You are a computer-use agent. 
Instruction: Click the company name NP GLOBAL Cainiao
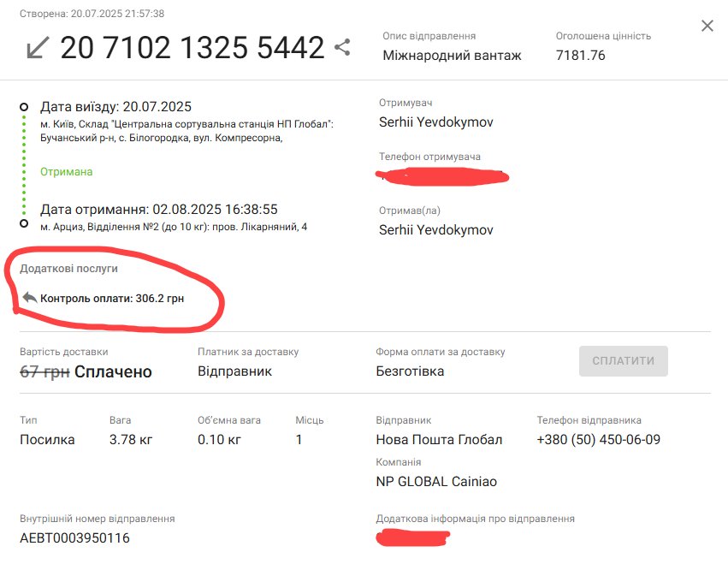[x=435, y=481]
